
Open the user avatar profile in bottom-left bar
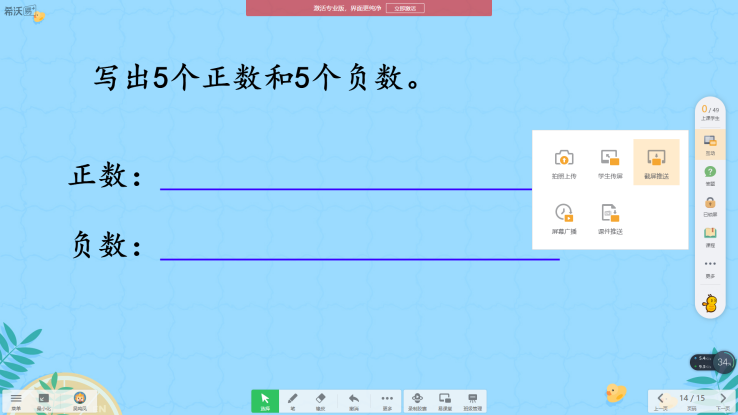(x=80, y=401)
